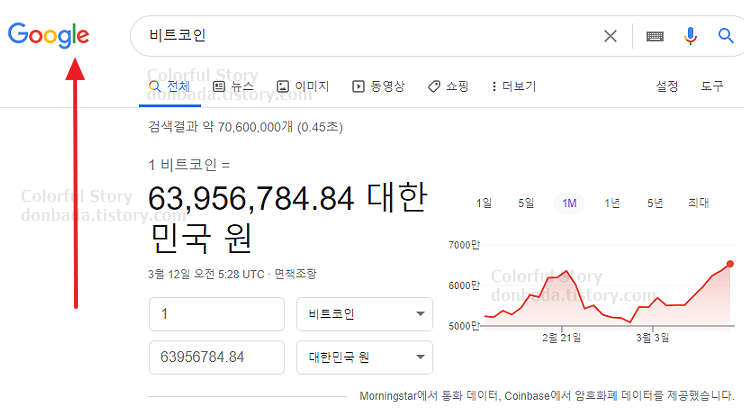The width and height of the screenshot is (744, 416).
Task: Open the 쇼핑 tab
Action: [x=448, y=86]
